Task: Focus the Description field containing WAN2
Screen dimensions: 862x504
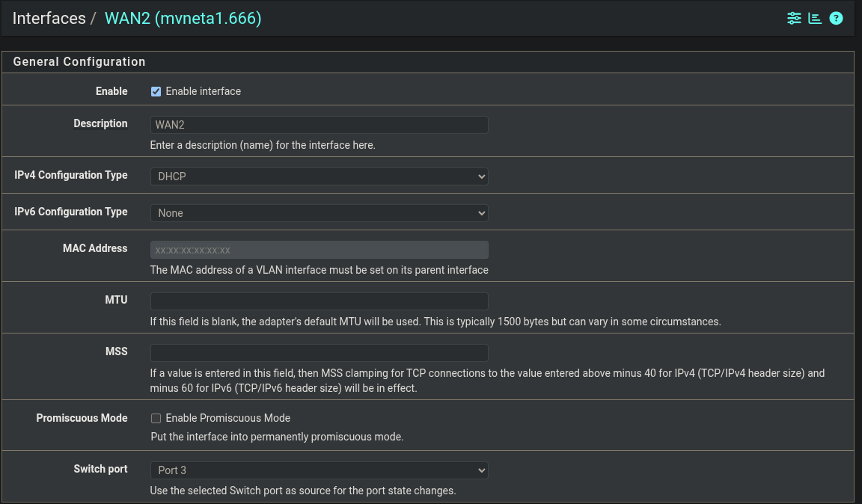Action: (x=319, y=125)
